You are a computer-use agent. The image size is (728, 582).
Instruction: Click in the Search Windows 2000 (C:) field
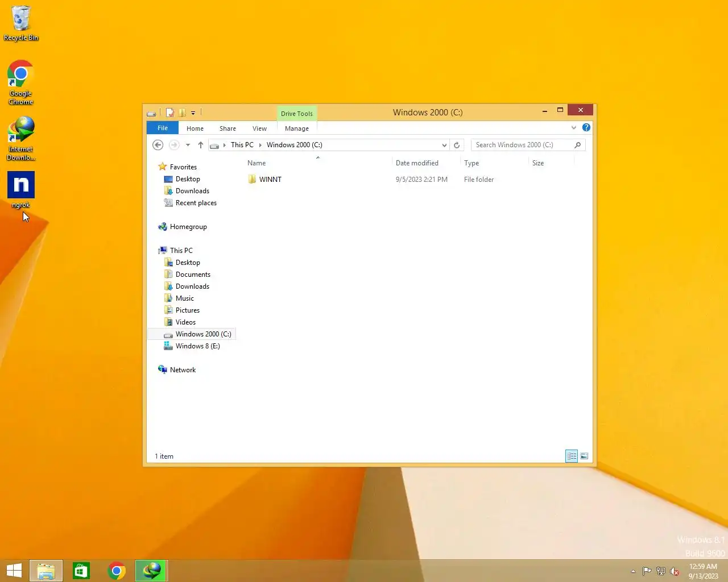[523, 145]
